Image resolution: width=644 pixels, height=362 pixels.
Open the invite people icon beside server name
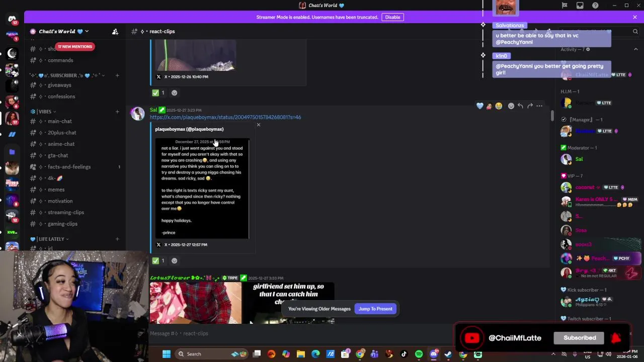click(115, 31)
